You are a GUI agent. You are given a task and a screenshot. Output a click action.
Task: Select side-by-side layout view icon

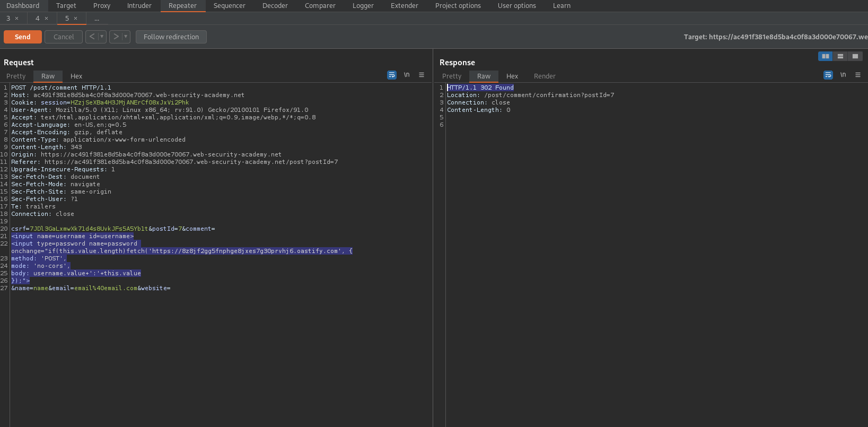pos(826,56)
